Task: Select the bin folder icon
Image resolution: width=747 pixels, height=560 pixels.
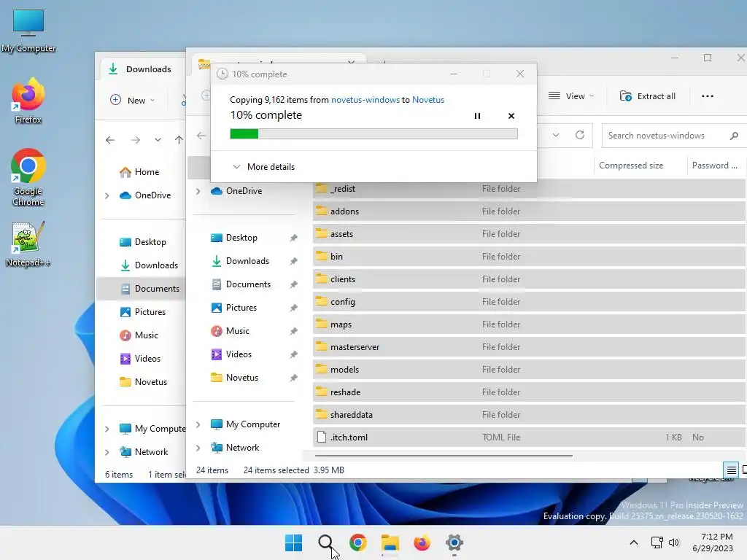Action: pos(322,256)
